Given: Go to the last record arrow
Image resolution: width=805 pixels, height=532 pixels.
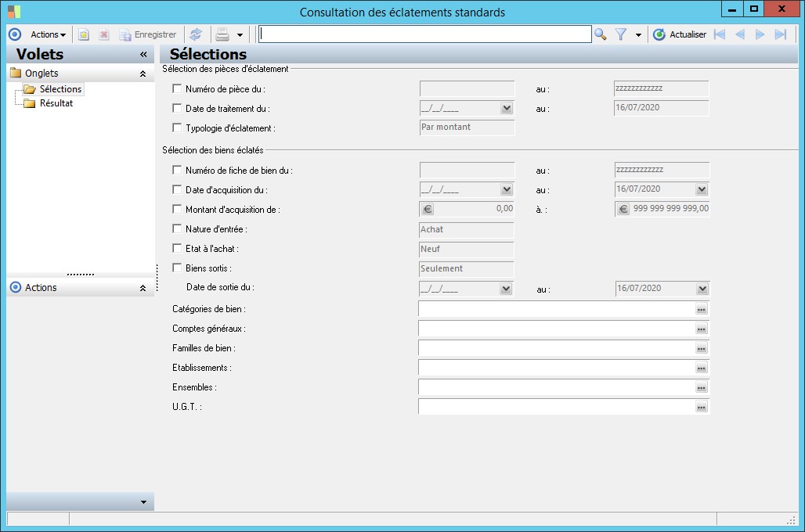Looking at the screenshot, I should click(x=780, y=34).
